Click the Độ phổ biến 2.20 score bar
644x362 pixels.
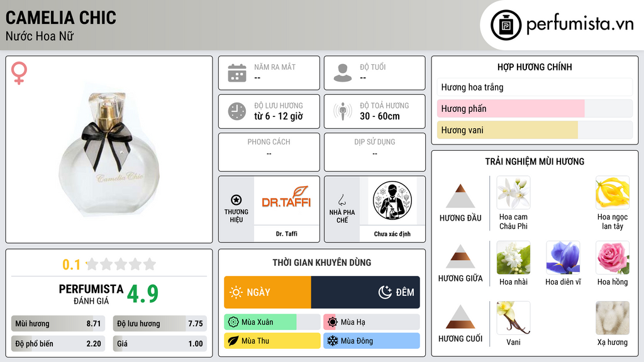[x=58, y=344]
